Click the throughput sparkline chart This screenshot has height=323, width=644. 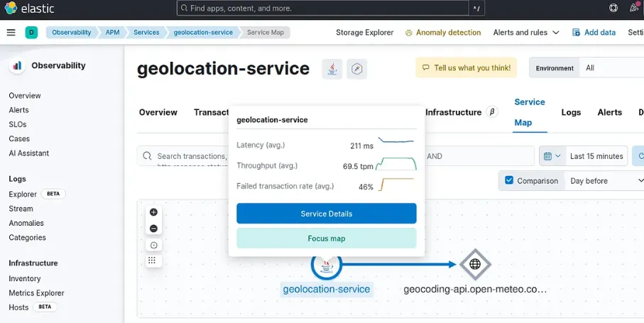click(396, 164)
